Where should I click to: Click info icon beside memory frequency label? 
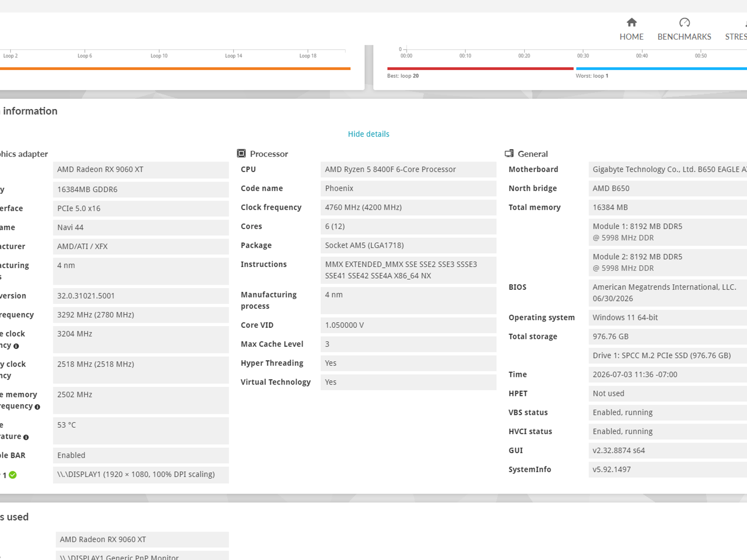tap(37, 407)
